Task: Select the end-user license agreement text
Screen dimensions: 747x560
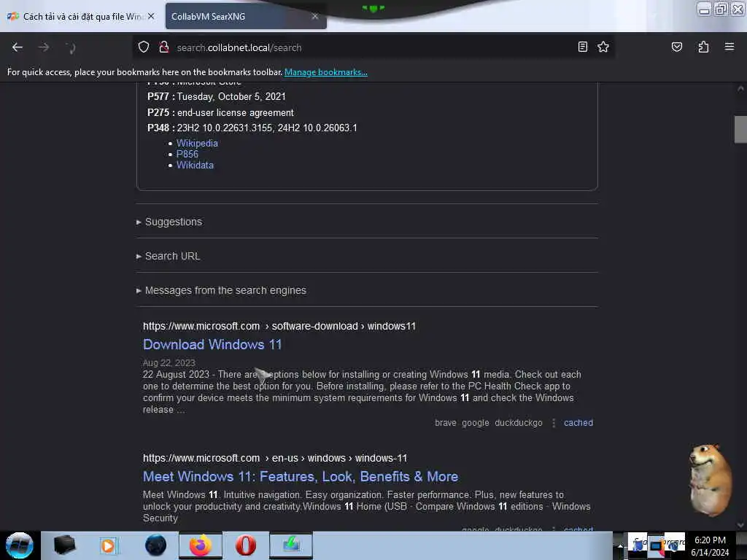Action: 236,113
